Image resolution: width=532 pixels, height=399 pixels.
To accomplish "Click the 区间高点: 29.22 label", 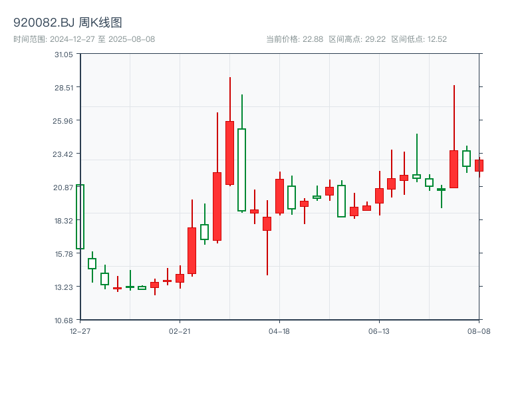I will [x=357, y=39].
